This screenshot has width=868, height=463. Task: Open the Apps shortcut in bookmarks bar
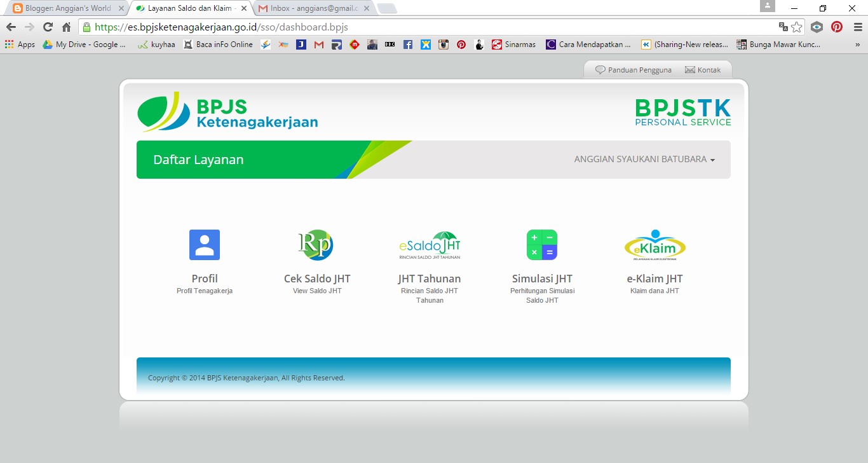pyautogui.click(x=20, y=45)
